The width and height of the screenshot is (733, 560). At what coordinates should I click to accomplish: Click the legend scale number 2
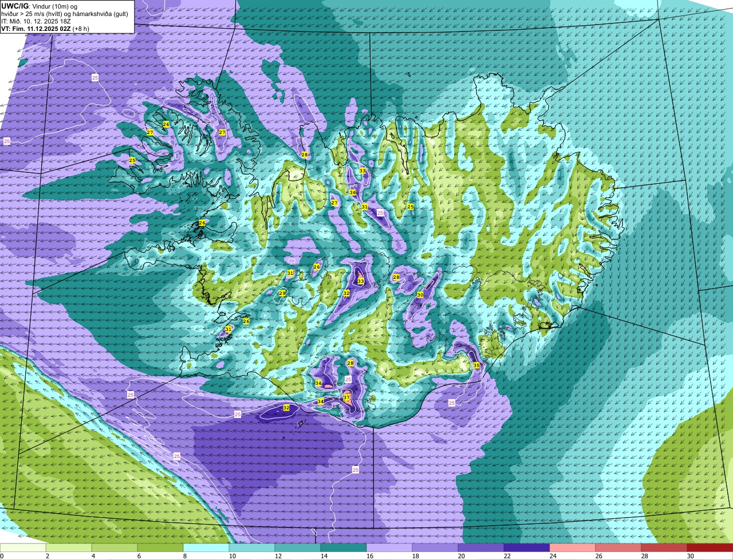[x=47, y=556]
